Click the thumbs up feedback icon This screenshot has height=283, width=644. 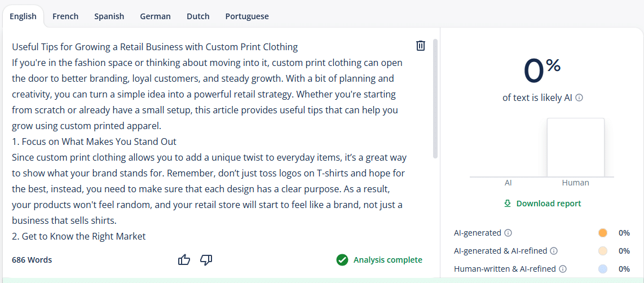pos(184,260)
